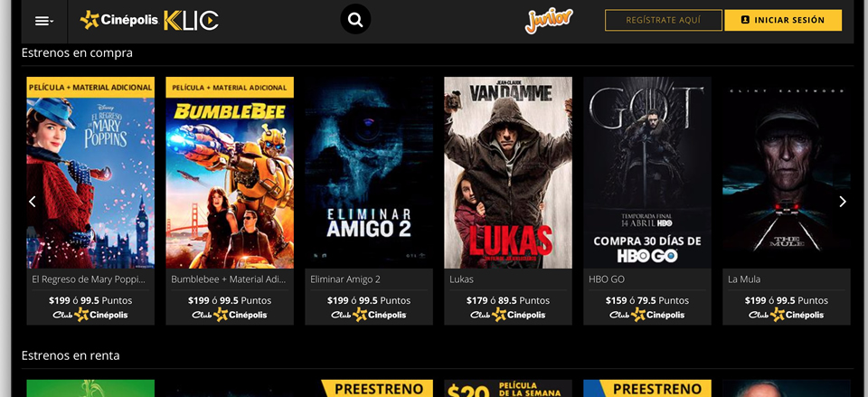Open the Lukas movie poster
This screenshot has width=868, height=397.
(x=508, y=173)
